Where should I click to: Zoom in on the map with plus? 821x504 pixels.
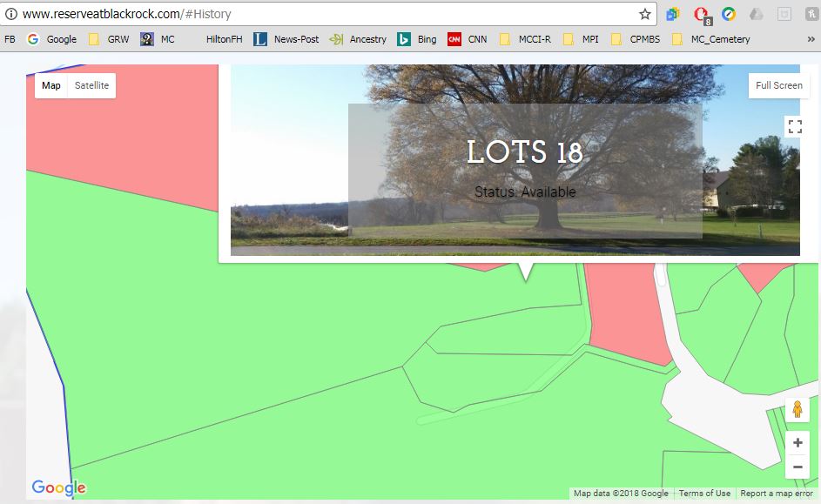(x=797, y=443)
